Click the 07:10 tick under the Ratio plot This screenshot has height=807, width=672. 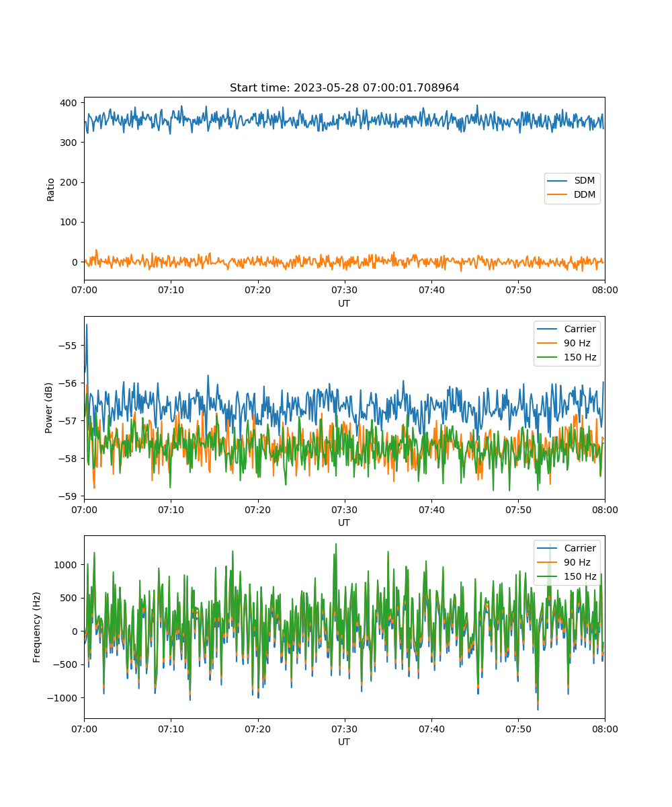[x=171, y=290]
